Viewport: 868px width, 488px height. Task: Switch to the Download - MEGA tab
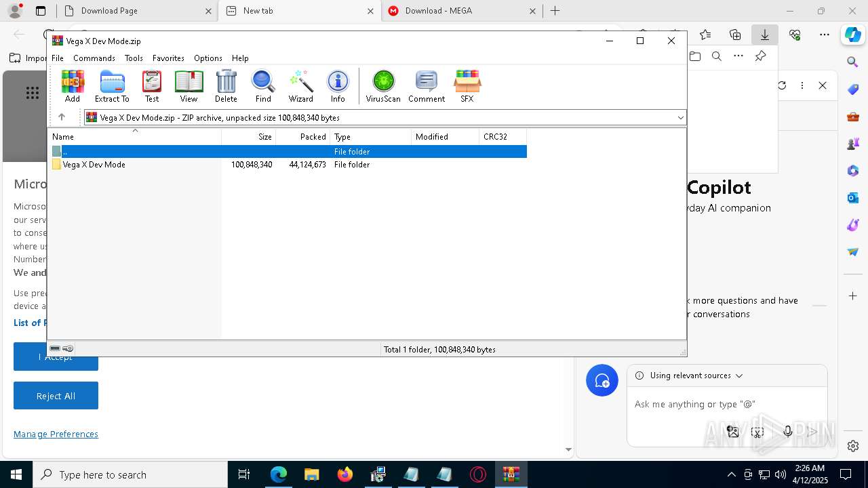[x=461, y=11]
